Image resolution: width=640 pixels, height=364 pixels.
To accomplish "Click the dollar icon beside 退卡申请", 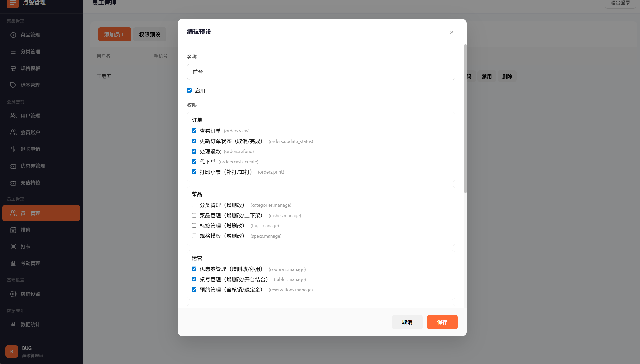I will pyautogui.click(x=13, y=149).
